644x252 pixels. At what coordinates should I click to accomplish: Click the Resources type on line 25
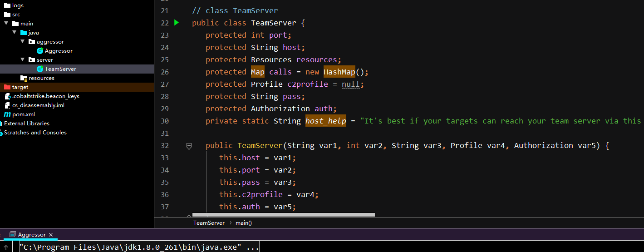[x=271, y=59]
